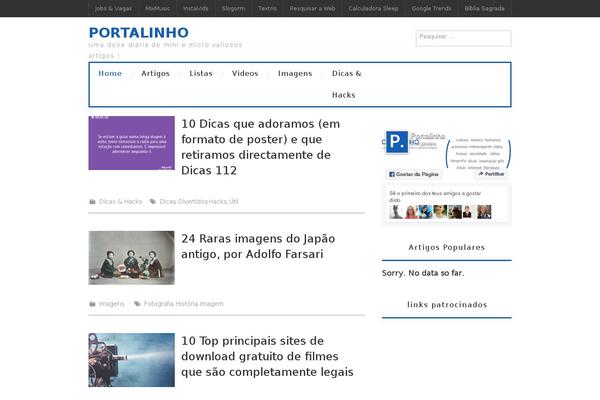Click the Partilhar share button
600x400 pixels.
491,174
